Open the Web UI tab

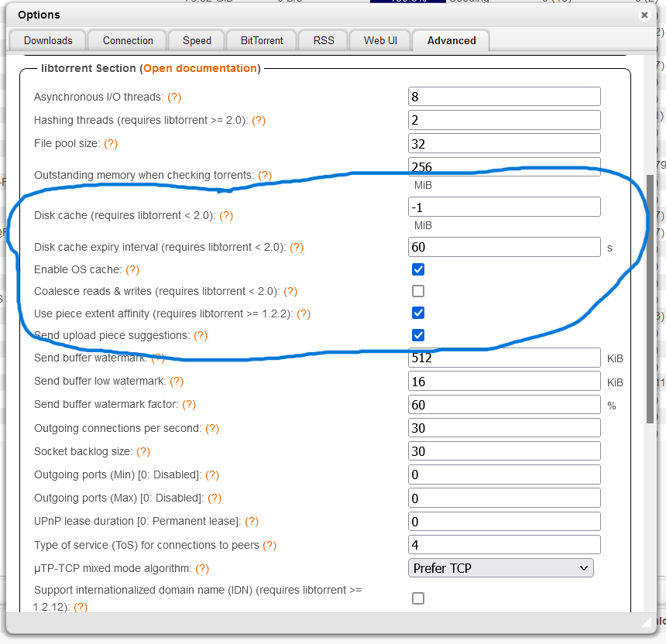coord(379,40)
